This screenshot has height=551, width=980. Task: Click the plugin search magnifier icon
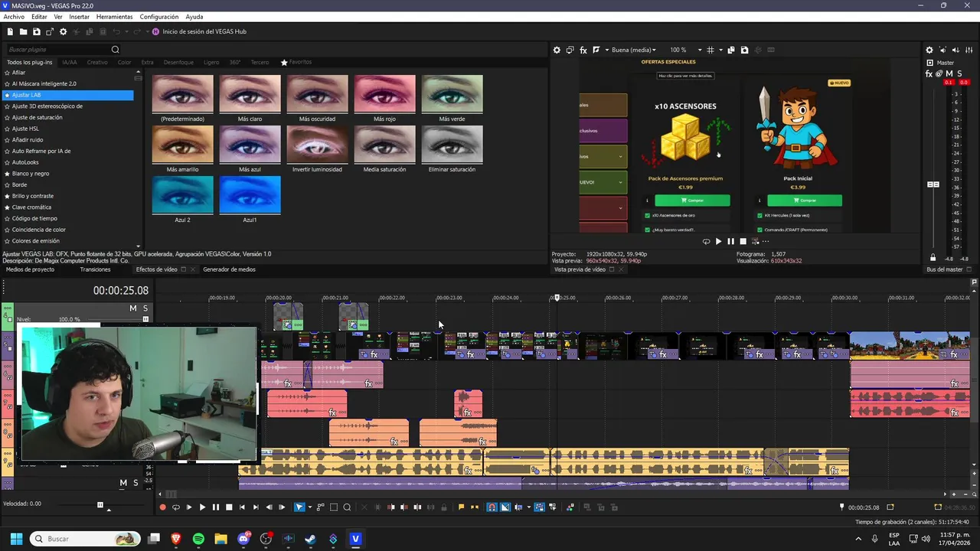tap(115, 50)
